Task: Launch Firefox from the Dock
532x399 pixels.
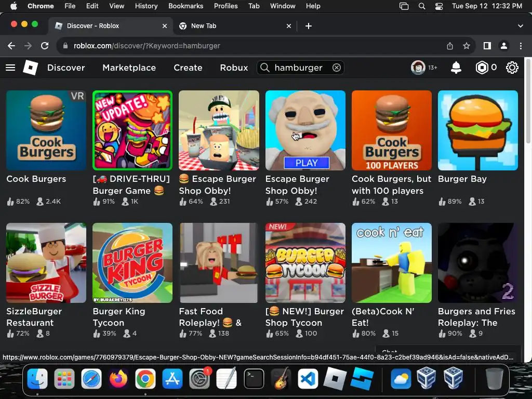Action: pos(118,379)
